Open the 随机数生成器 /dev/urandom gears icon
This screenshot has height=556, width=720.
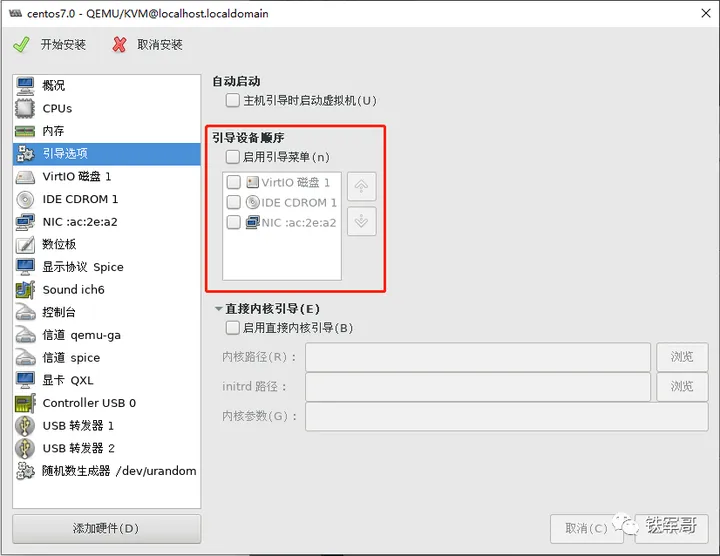click(x=25, y=471)
